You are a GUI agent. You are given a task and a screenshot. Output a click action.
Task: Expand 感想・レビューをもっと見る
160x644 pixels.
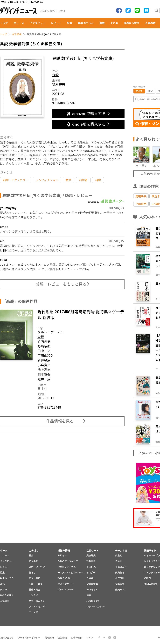tap(62, 284)
